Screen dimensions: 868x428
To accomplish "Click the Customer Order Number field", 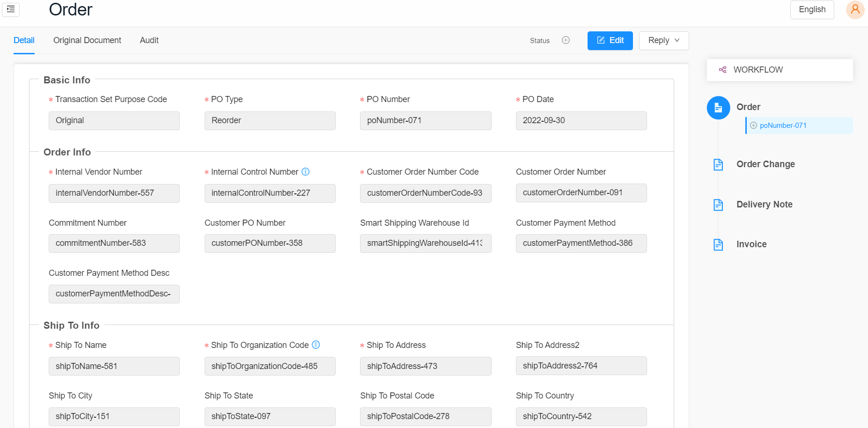I will [581, 193].
